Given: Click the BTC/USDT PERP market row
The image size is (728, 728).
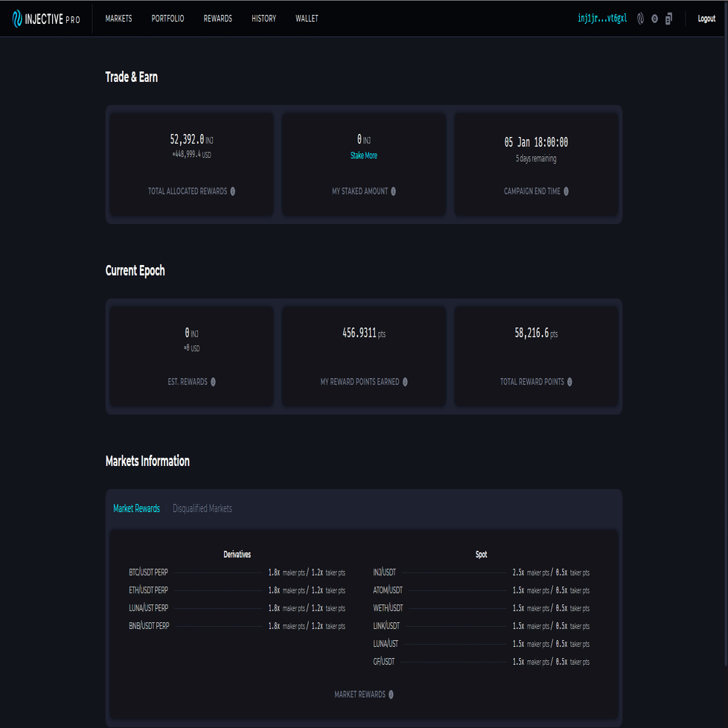Looking at the screenshot, I should 237,572.
